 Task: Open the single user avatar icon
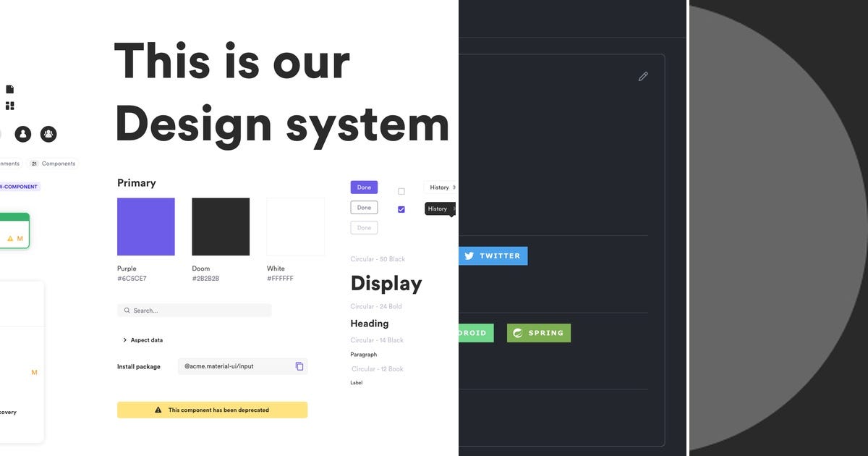pyautogui.click(x=23, y=133)
